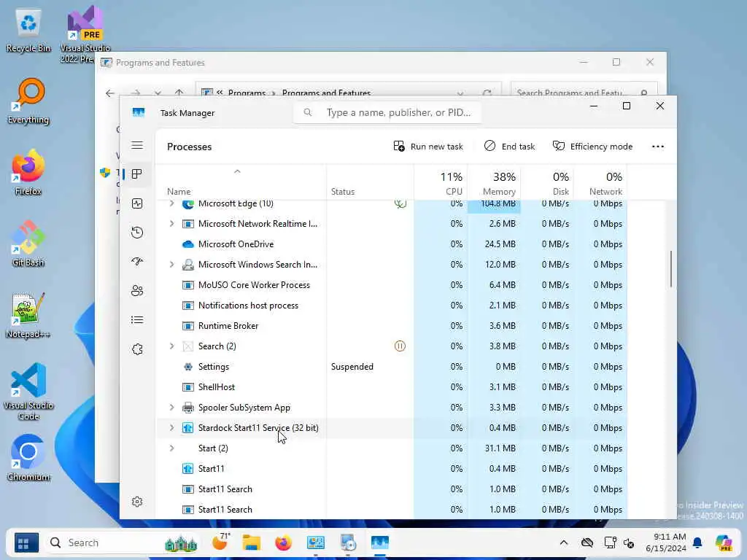
Task: Click the Spooler SubSystem printer icon
Action: pyautogui.click(x=188, y=408)
